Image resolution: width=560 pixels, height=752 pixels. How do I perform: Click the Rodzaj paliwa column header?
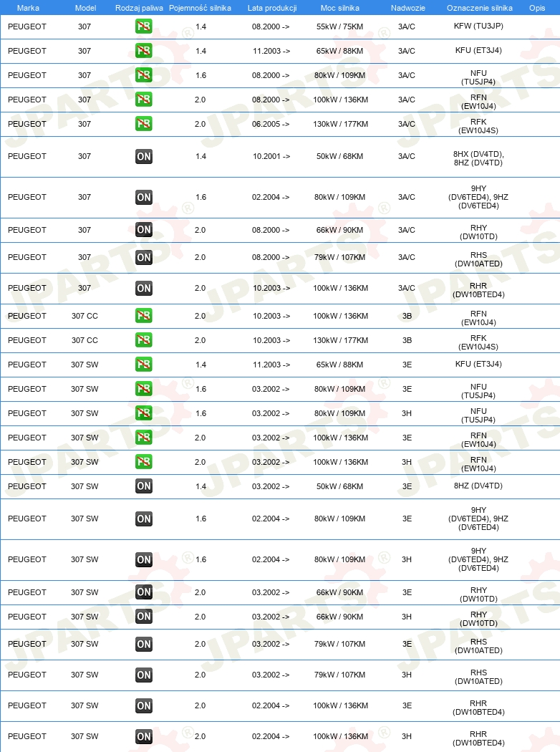(139, 8)
